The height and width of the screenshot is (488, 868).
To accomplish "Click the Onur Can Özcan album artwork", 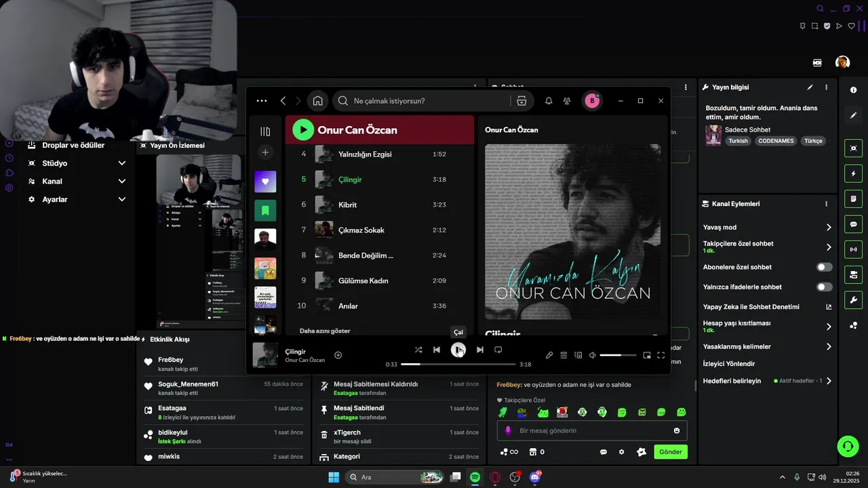I will click(572, 231).
